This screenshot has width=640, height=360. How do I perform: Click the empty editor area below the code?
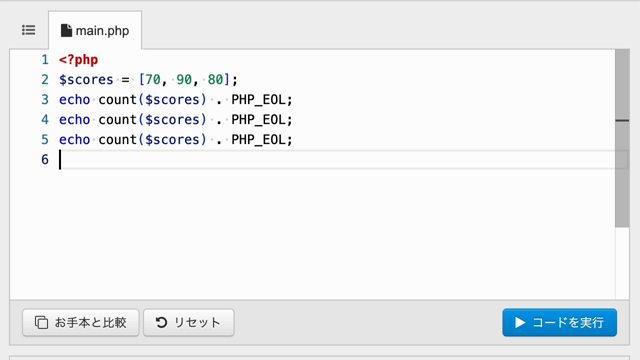click(312, 233)
